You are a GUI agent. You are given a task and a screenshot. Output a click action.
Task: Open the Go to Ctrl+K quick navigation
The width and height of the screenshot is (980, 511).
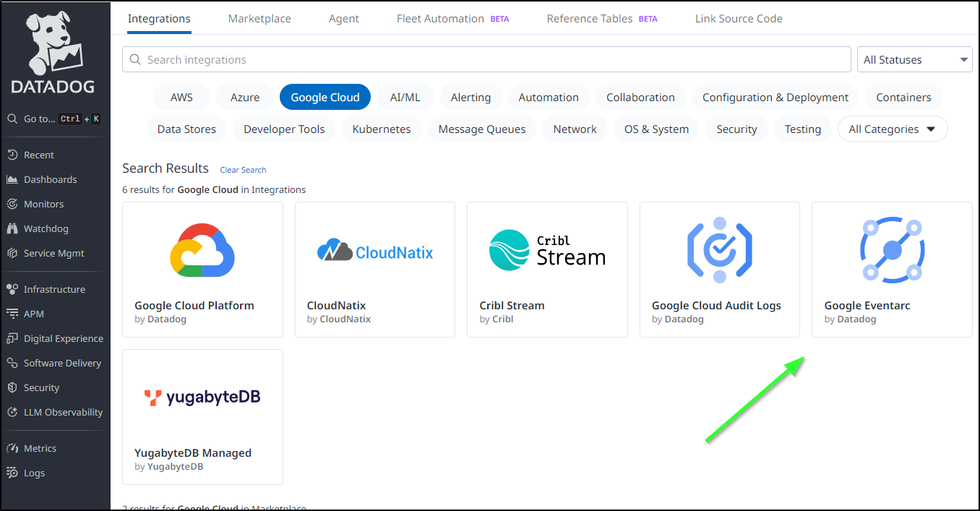55,119
